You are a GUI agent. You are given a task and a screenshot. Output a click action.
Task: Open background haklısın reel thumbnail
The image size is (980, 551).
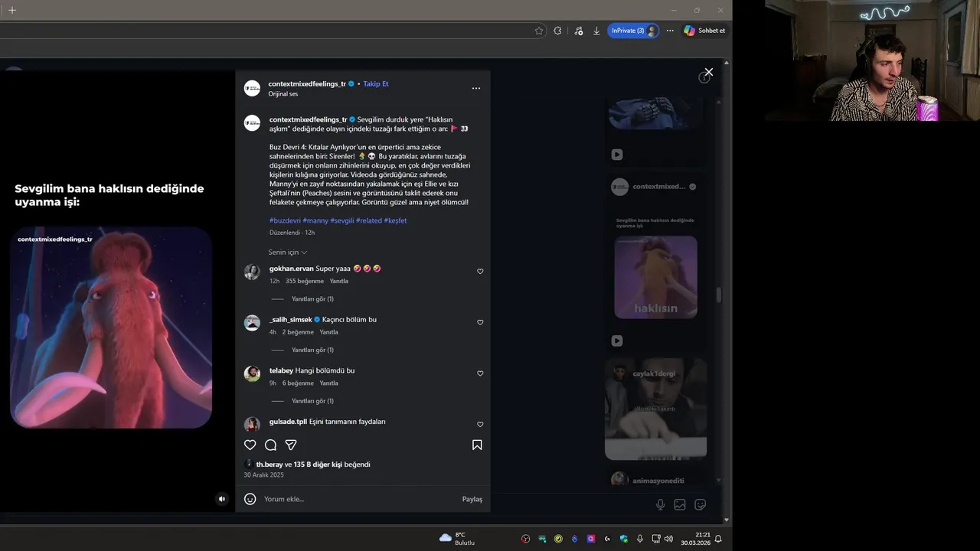(x=655, y=277)
